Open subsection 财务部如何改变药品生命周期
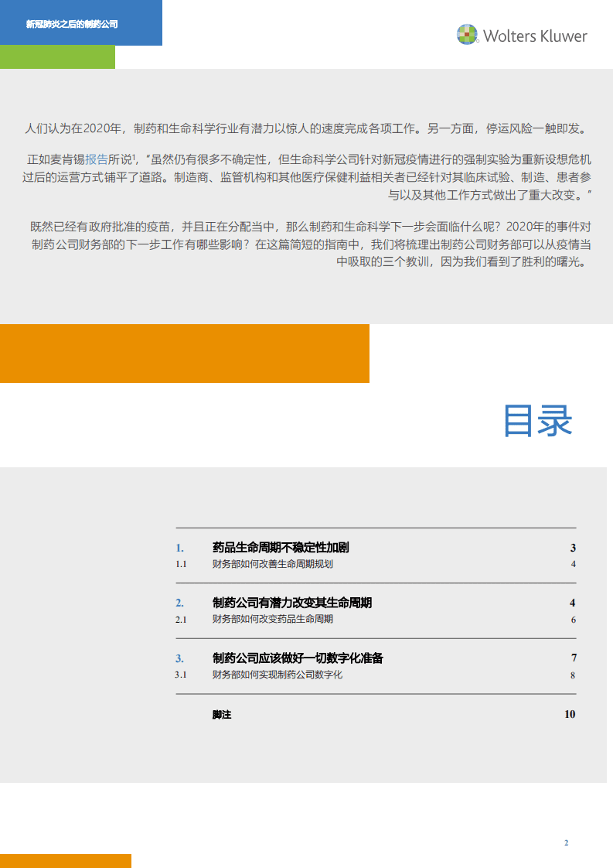613x868 pixels. [273, 619]
